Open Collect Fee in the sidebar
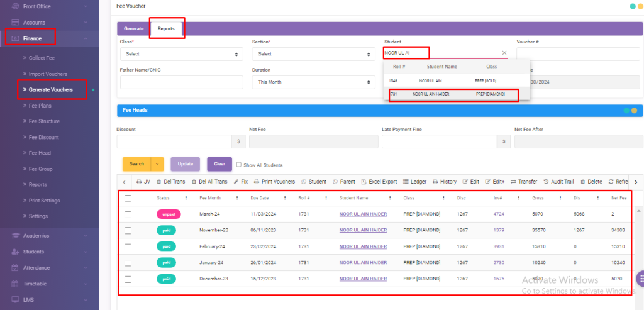This screenshot has height=310, width=644. [46, 58]
